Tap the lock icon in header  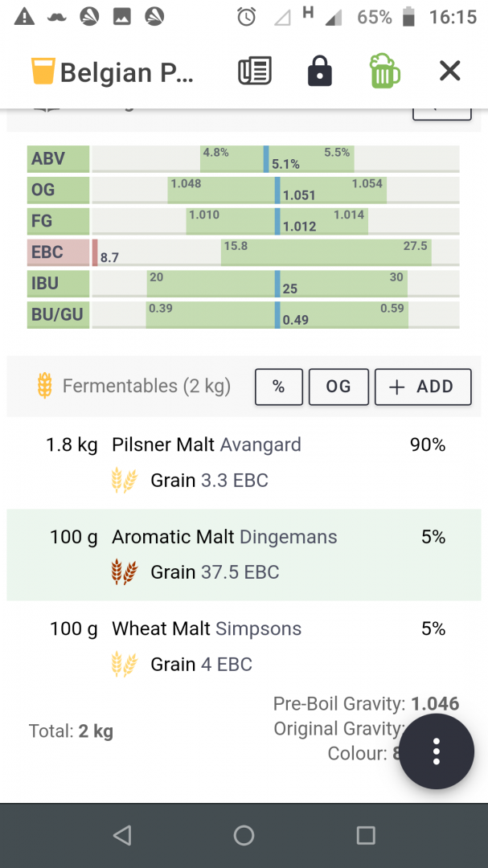pyautogui.click(x=320, y=72)
